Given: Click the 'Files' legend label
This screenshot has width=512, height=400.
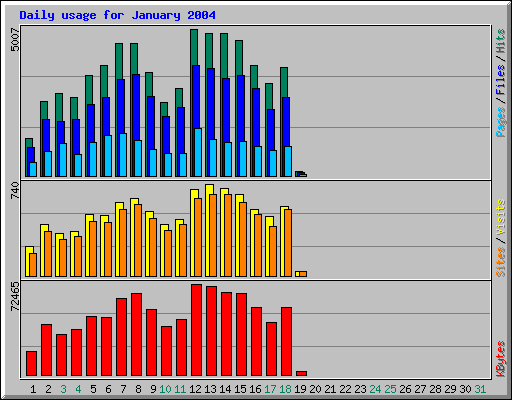Looking at the screenshot, I should pyautogui.click(x=501, y=79).
